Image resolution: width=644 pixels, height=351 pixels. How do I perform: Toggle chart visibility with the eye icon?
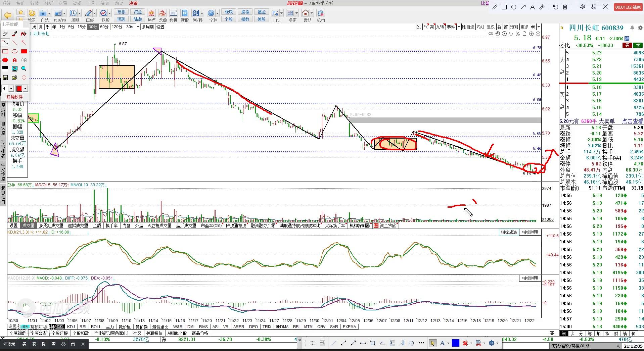[491, 34]
